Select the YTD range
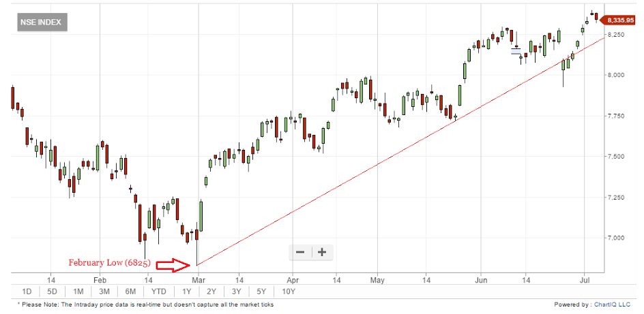 point(158,292)
